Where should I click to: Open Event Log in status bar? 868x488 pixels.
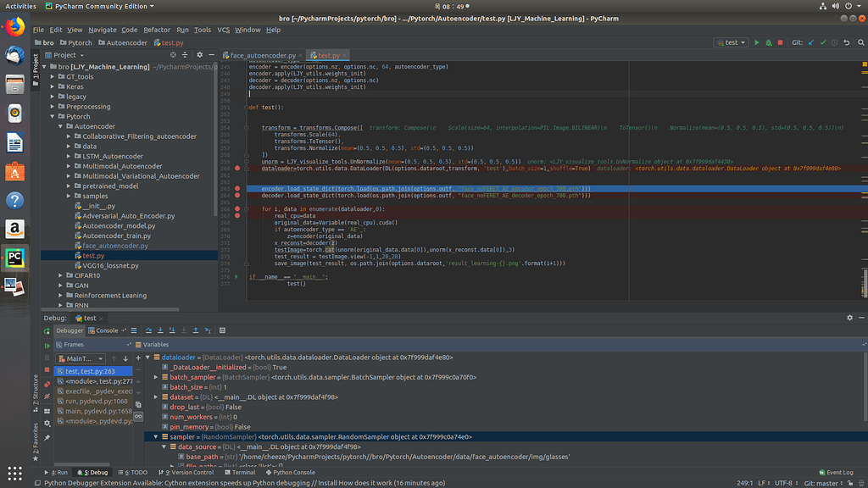pyautogui.click(x=836, y=473)
